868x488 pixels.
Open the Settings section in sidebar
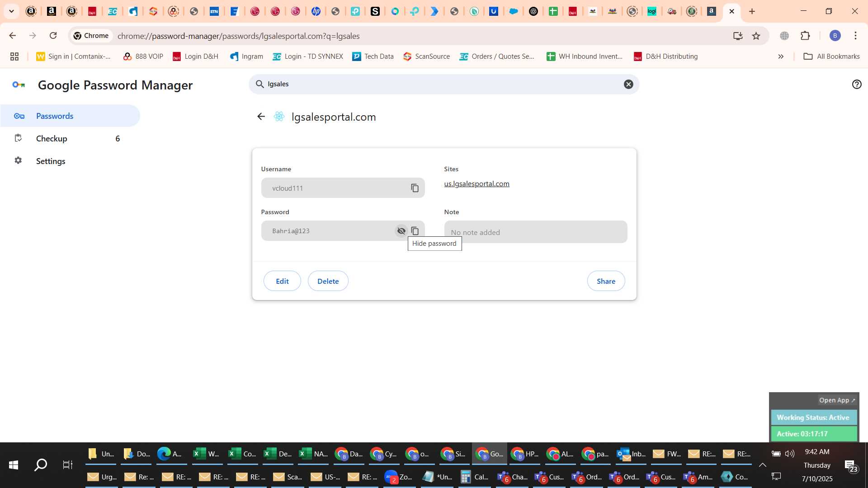click(70, 161)
